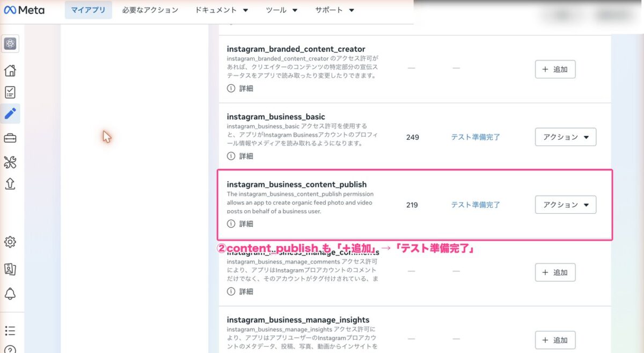
Task: Click info icon under instagram_business_basic
Action: [231, 156]
